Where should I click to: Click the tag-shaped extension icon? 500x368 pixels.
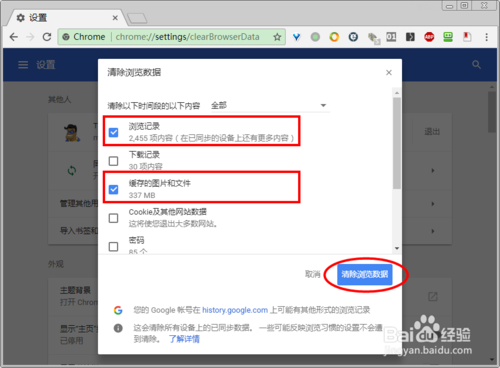point(373,38)
